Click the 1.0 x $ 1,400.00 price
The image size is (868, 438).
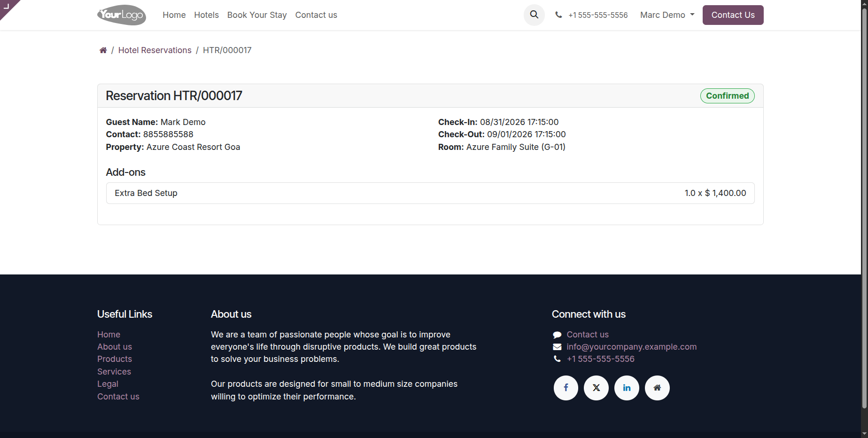[x=715, y=193]
